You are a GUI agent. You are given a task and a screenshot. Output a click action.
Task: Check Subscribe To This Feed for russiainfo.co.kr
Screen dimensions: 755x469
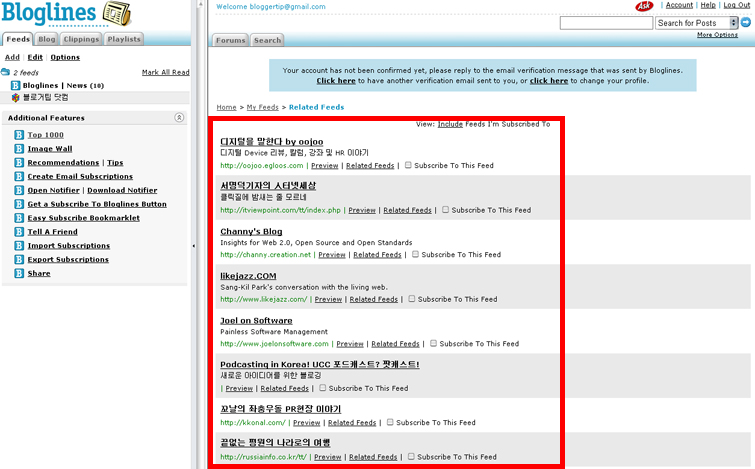(x=411, y=456)
